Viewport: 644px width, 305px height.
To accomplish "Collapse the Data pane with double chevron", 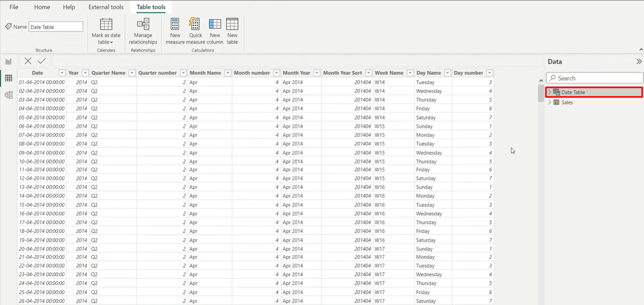I will pos(639,62).
